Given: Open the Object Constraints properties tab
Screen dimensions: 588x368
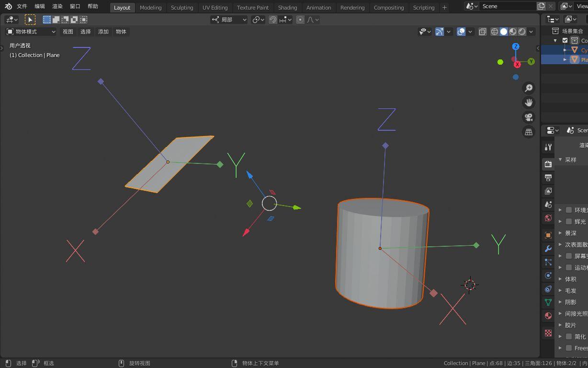Looking at the screenshot, I should point(548,289).
